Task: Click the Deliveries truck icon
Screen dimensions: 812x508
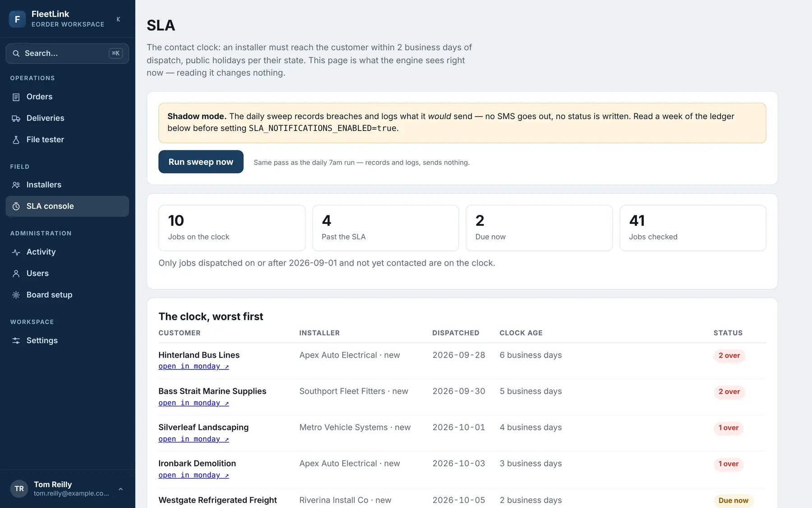Action: (16, 118)
